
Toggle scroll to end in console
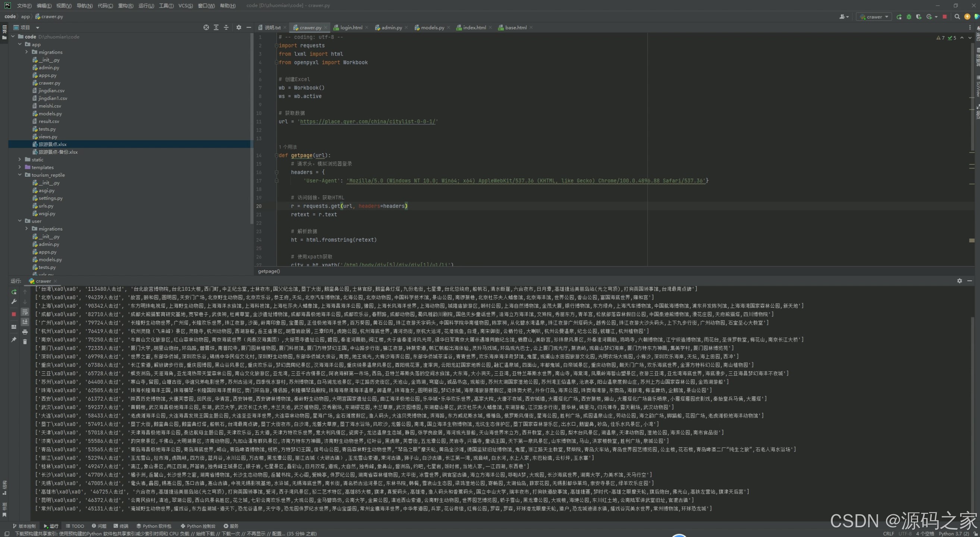coord(25,322)
